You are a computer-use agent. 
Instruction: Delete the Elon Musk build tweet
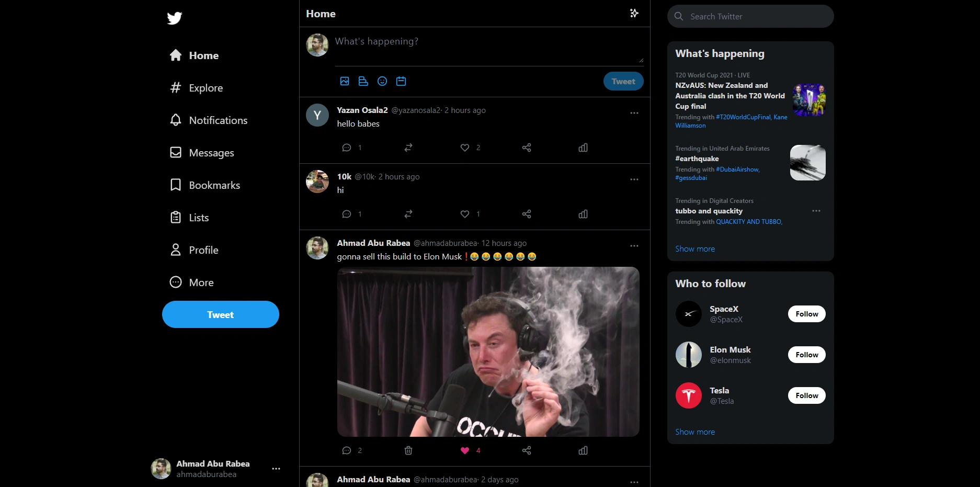click(x=408, y=450)
